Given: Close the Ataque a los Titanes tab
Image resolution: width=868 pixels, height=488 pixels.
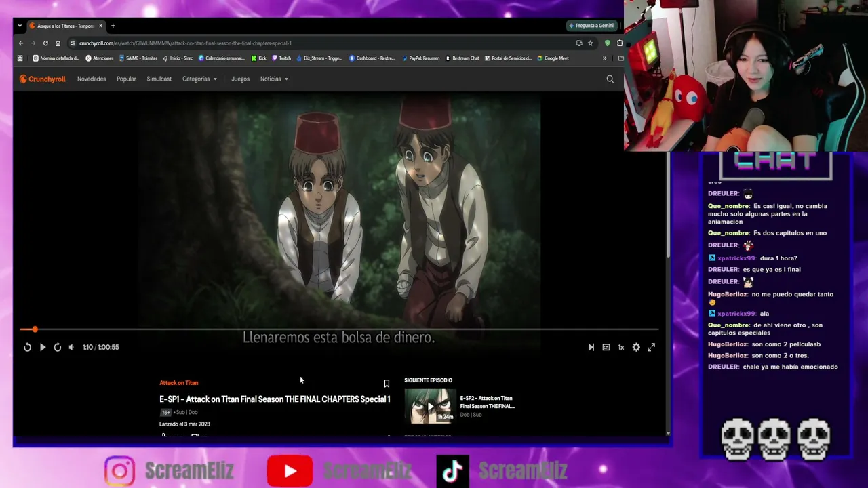Looking at the screenshot, I should (x=100, y=26).
